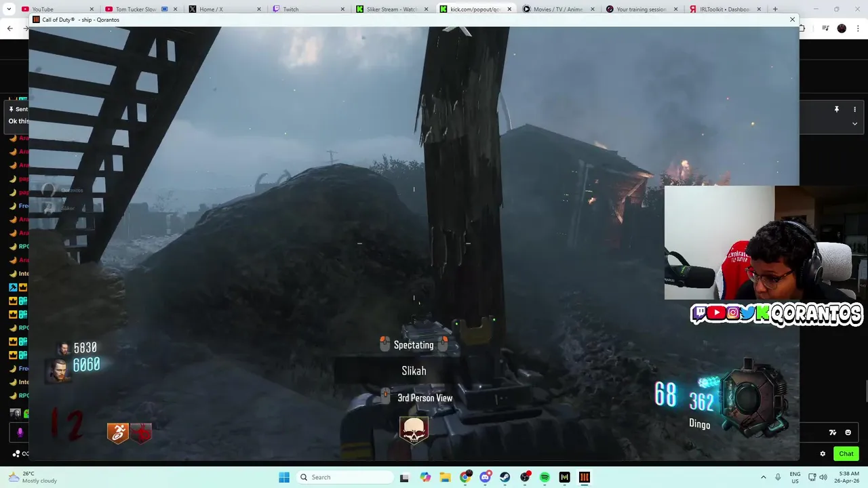Open Spotify from the taskbar
868x488 pixels.
point(545,477)
